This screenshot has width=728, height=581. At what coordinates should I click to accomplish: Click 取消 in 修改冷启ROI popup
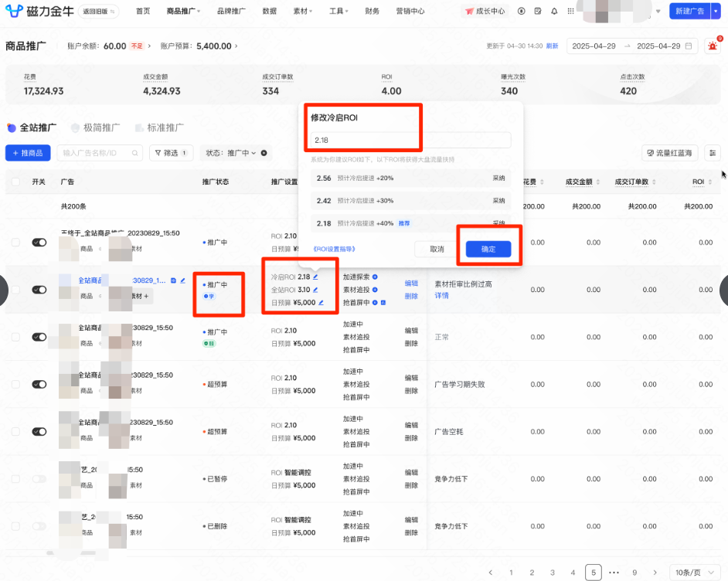[437, 250]
